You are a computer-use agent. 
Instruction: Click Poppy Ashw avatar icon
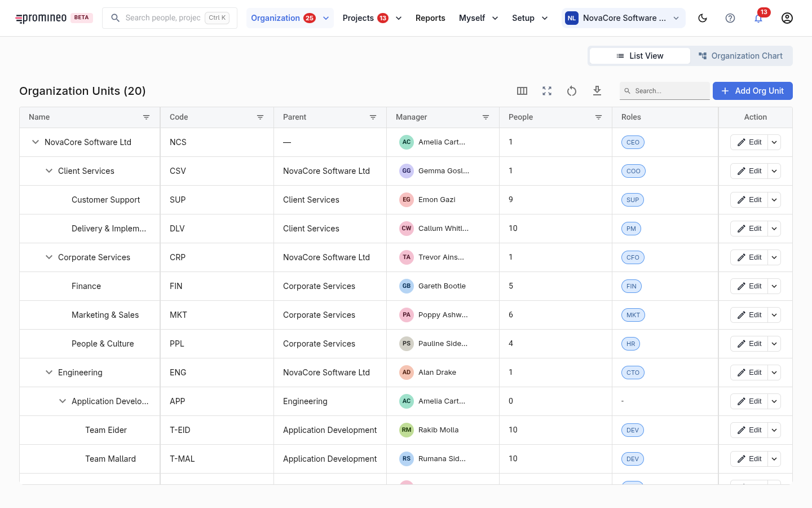click(x=407, y=315)
